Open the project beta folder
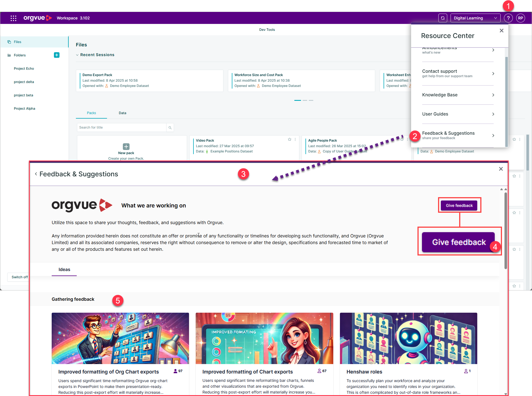The width and height of the screenshot is (532, 396). (23, 95)
